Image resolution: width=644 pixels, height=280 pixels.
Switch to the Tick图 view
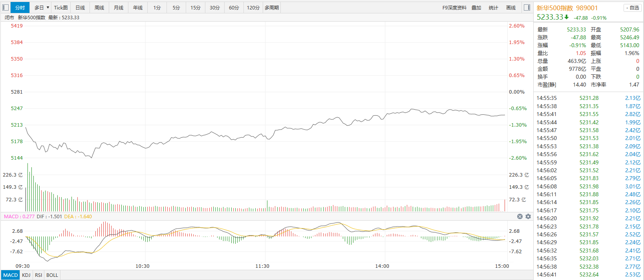tap(61, 7)
